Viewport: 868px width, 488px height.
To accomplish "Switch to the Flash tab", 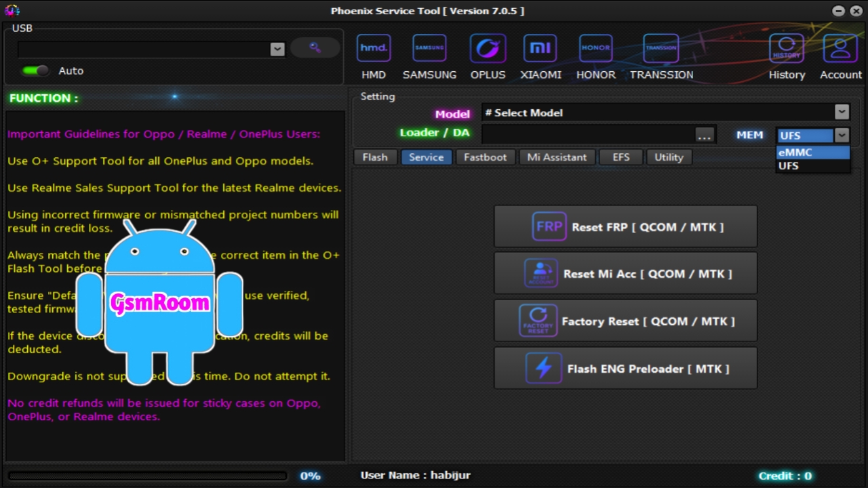I will (x=375, y=157).
